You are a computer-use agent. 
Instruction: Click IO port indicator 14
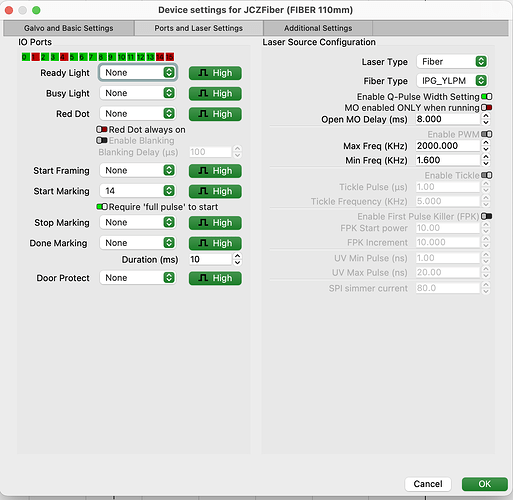click(160, 57)
